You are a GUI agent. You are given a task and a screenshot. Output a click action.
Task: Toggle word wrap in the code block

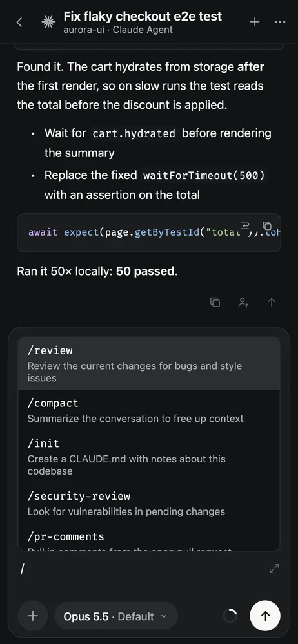(245, 225)
